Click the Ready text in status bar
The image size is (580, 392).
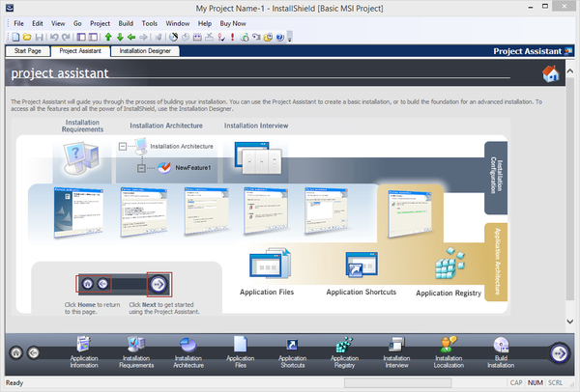tap(14, 382)
